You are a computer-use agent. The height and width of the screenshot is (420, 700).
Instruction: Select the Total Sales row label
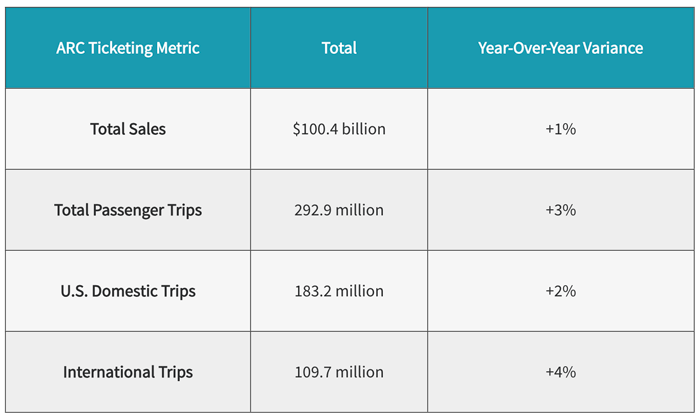pyautogui.click(x=128, y=129)
